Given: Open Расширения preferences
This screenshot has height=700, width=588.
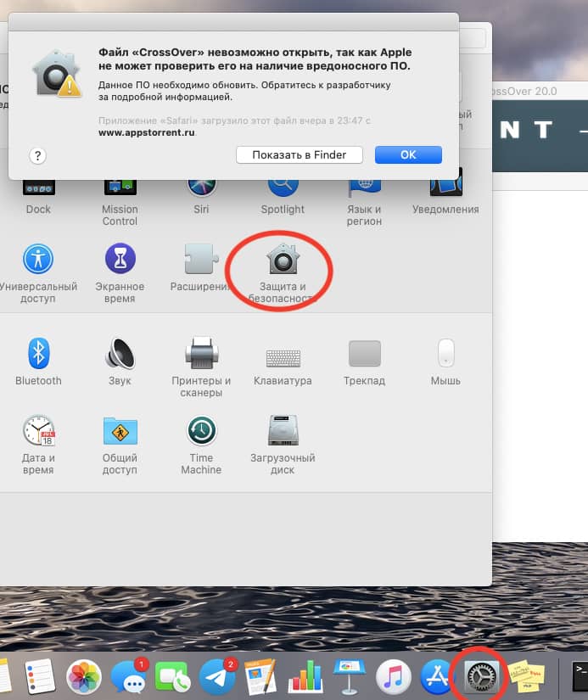Looking at the screenshot, I should coord(201,267).
